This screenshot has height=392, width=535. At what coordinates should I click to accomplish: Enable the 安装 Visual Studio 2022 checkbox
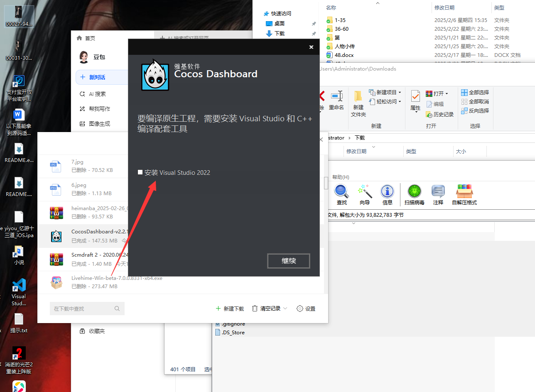click(x=140, y=172)
